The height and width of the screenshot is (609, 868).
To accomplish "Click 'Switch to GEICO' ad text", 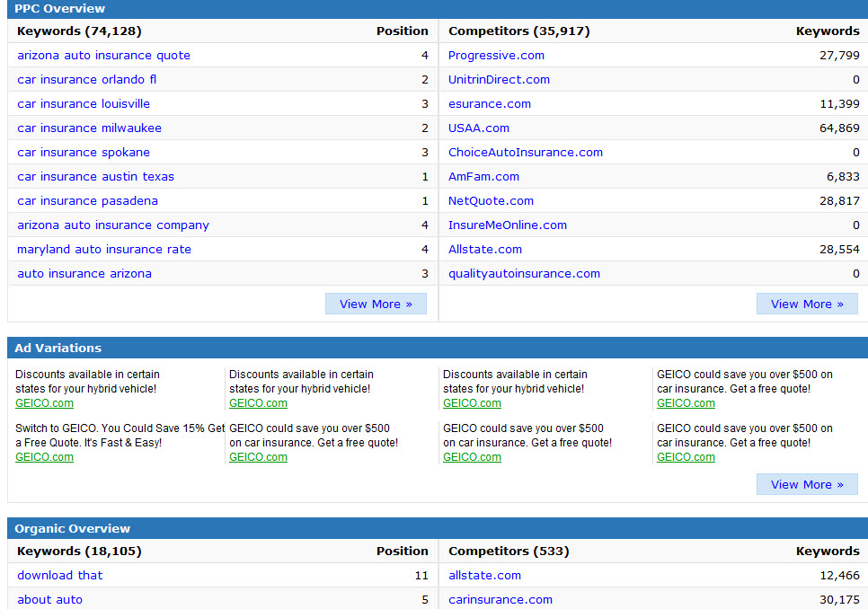I will pos(120,436).
